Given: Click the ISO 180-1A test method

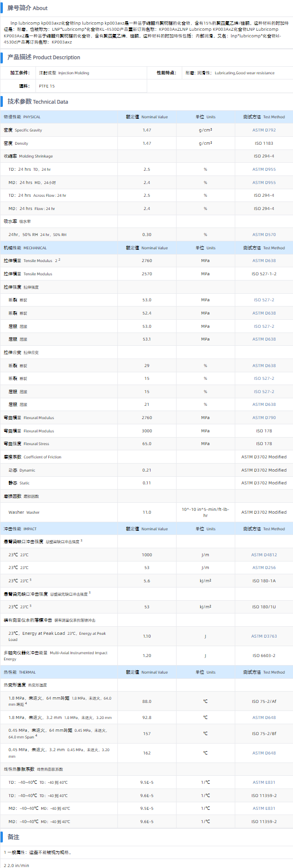Looking at the screenshot, I should [x=264, y=581].
